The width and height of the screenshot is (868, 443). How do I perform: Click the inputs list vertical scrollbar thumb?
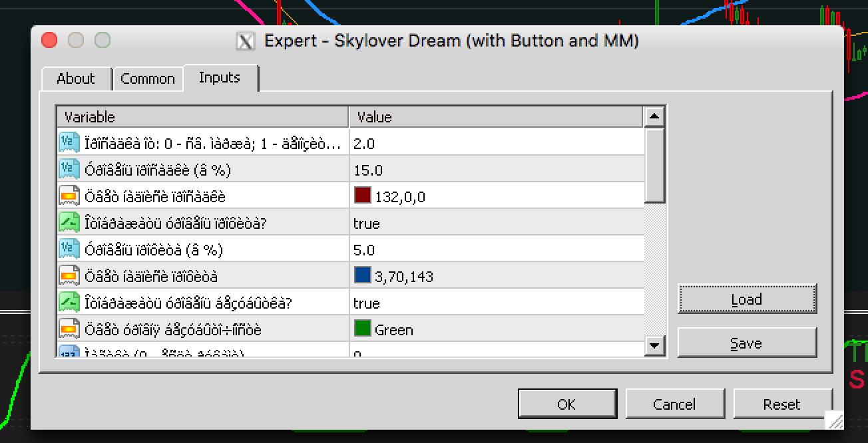click(655, 165)
